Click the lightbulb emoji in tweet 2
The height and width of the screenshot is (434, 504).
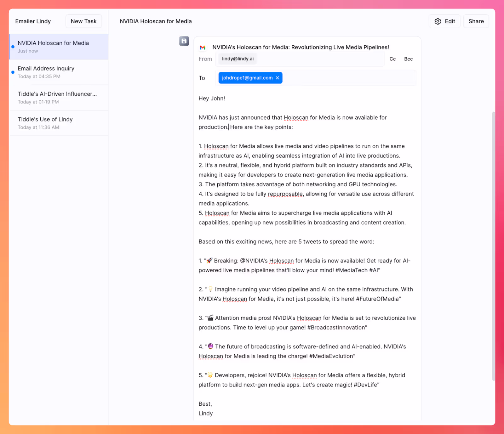pos(210,289)
